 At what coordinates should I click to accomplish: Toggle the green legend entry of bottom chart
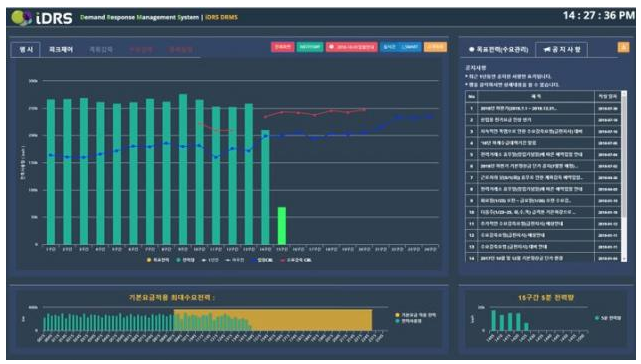point(409,321)
